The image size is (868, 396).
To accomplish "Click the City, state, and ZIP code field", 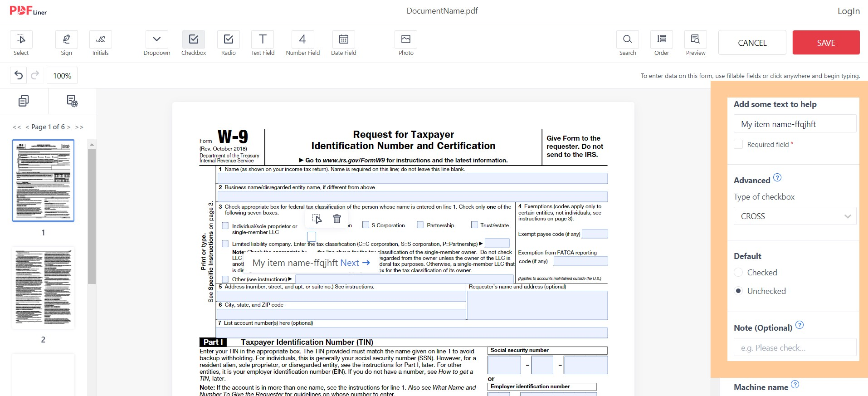I will (x=341, y=314).
